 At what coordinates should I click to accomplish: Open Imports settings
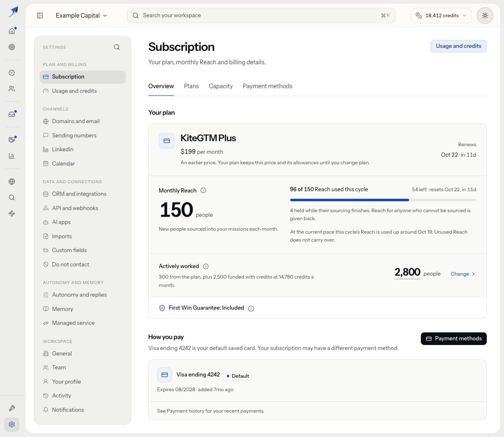point(83,237)
